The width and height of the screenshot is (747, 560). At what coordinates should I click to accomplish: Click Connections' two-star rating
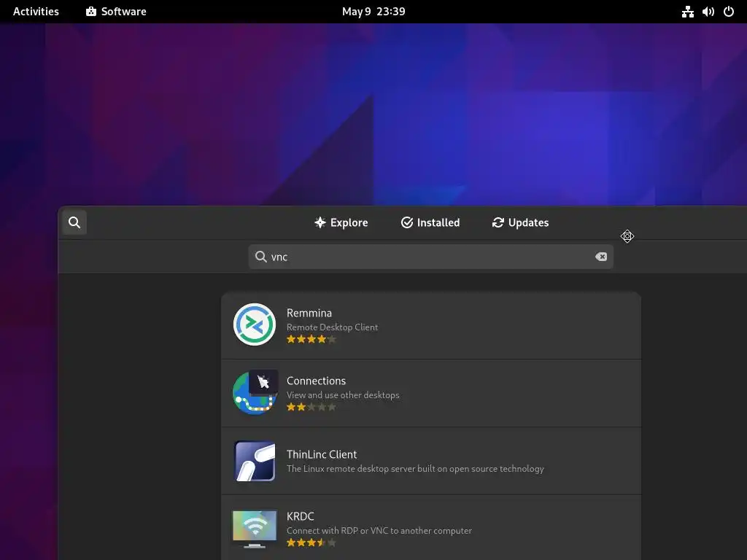pos(311,407)
